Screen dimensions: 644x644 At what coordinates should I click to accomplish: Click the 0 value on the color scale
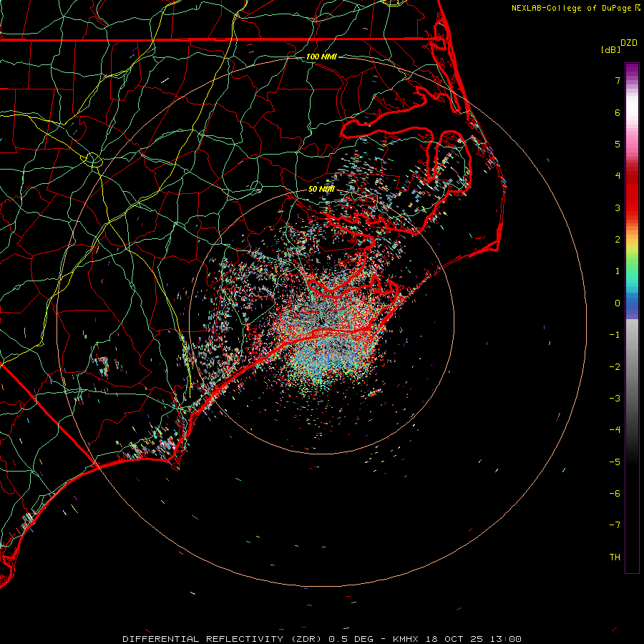click(618, 303)
